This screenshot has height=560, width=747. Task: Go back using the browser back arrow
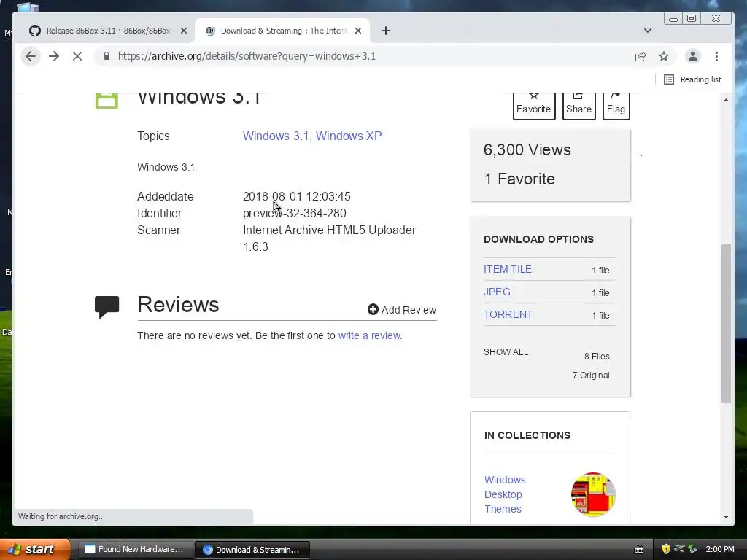pos(31,56)
